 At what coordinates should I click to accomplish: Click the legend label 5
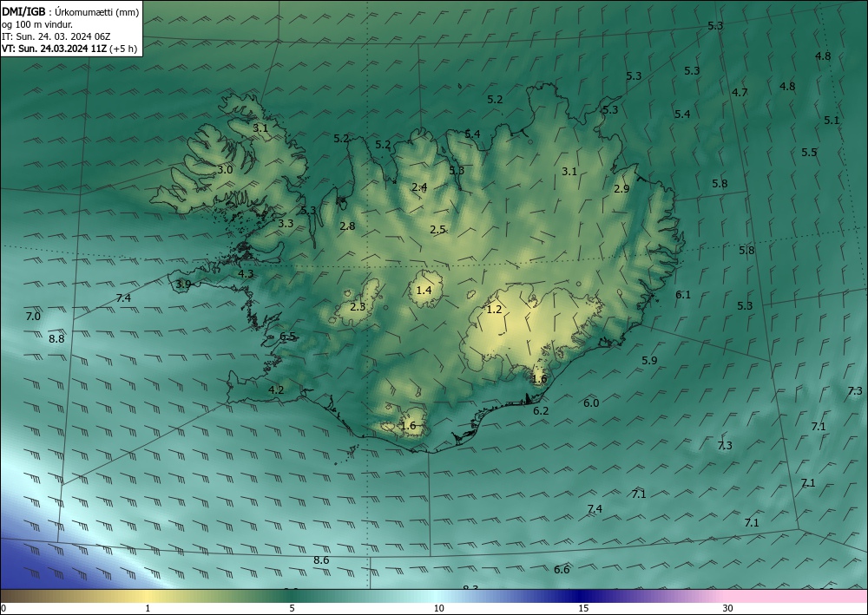[292, 608]
